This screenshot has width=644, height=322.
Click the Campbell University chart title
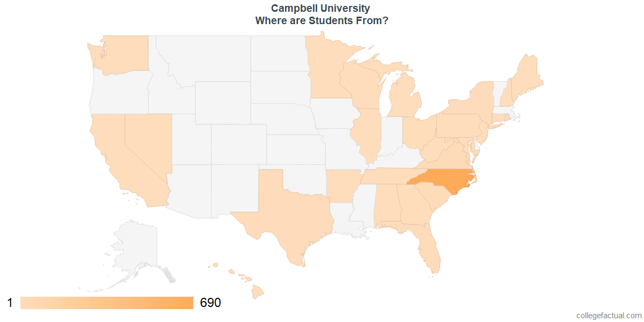click(320, 9)
